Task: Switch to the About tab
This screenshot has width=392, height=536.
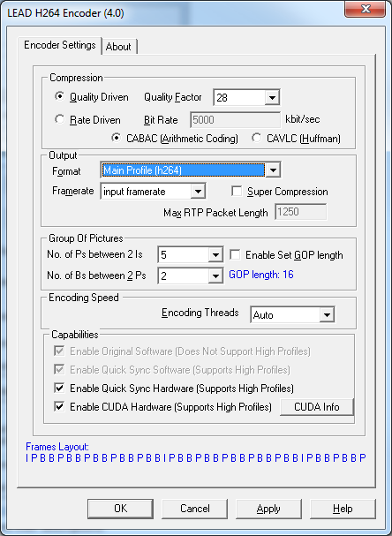Action: pos(118,47)
